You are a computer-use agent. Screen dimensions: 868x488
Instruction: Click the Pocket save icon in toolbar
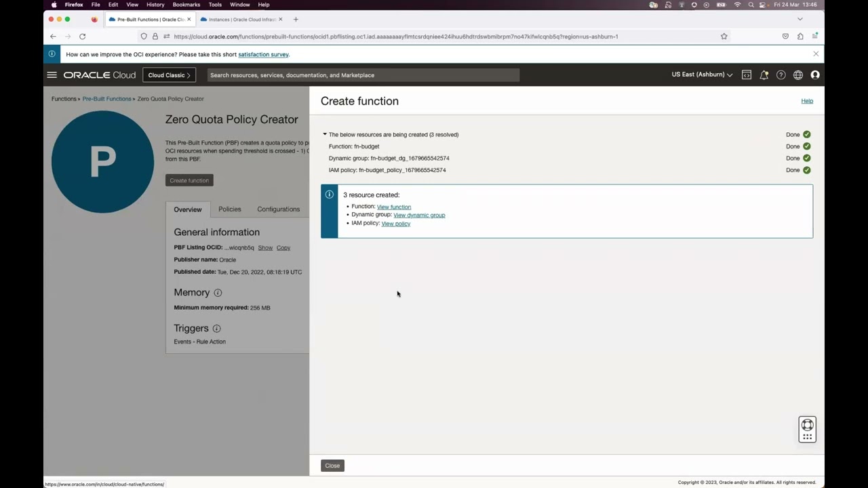click(785, 37)
